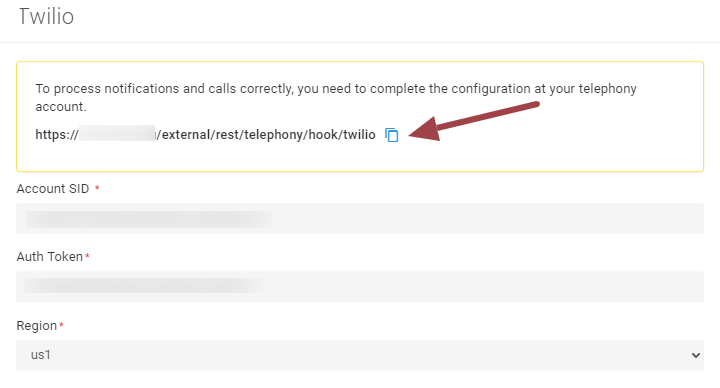
Task: Select the telephony/hook/twilio URL path text
Action: 310,135
